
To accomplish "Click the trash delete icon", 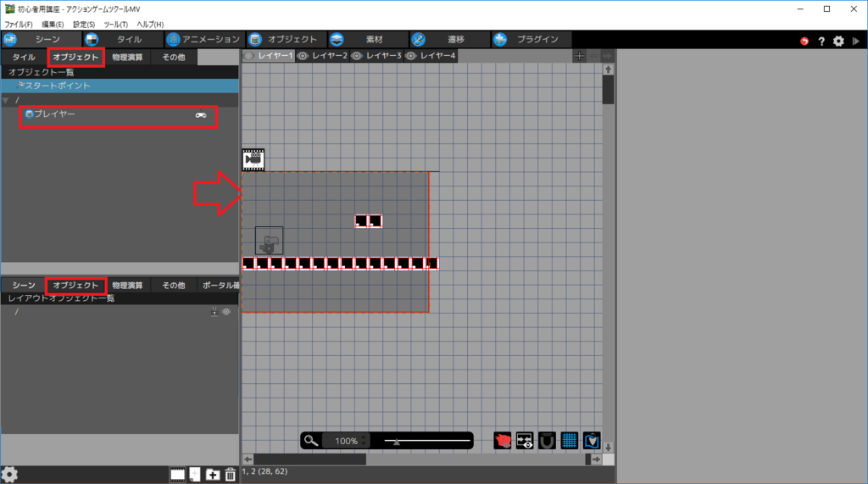I will [231, 475].
